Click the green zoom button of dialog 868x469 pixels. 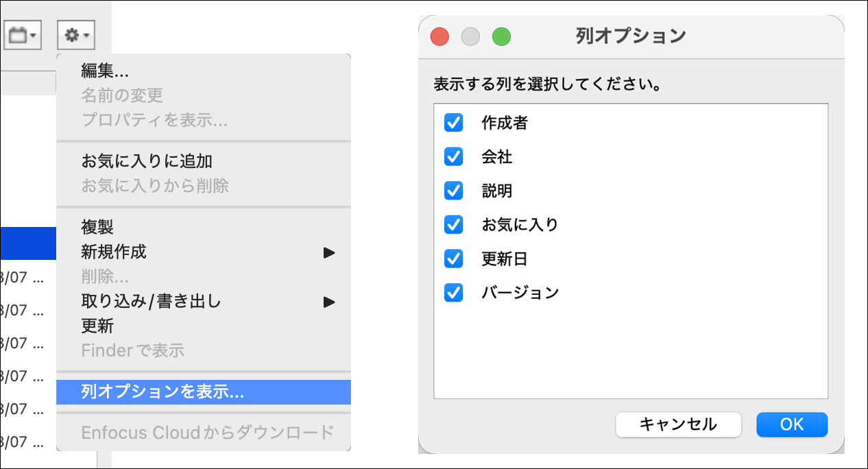tap(501, 36)
